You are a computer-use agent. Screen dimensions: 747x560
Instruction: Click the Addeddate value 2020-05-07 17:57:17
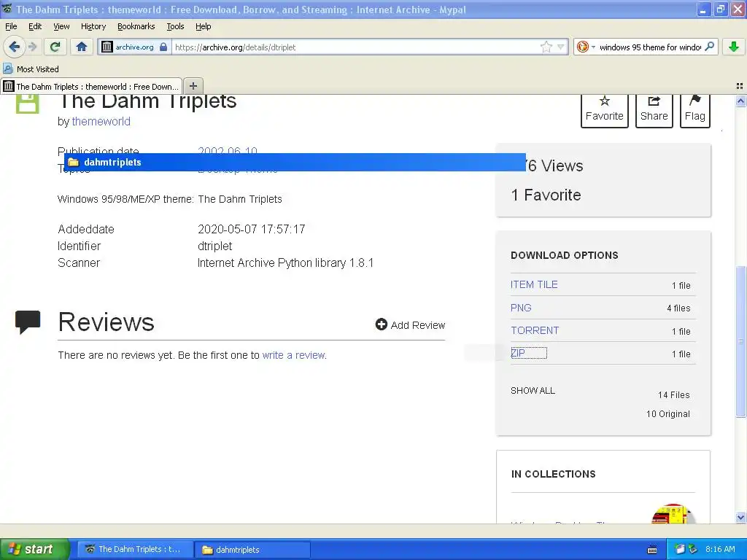(x=251, y=229)
